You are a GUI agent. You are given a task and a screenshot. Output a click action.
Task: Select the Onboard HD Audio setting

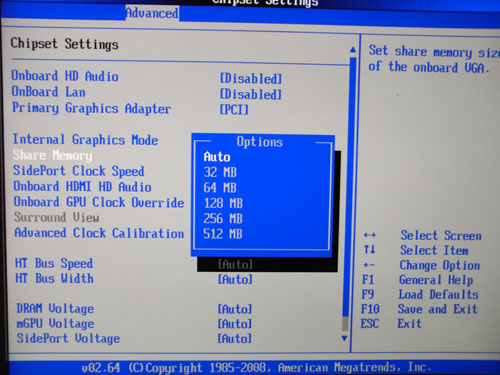(x=65, y=76)
